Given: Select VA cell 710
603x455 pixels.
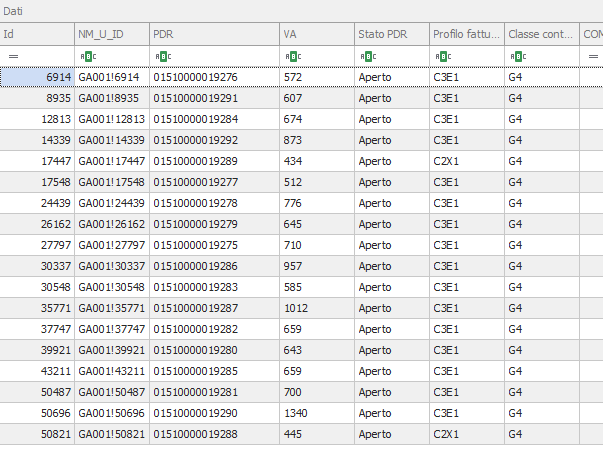Looking at the screenshot, I should coord(317,245).
